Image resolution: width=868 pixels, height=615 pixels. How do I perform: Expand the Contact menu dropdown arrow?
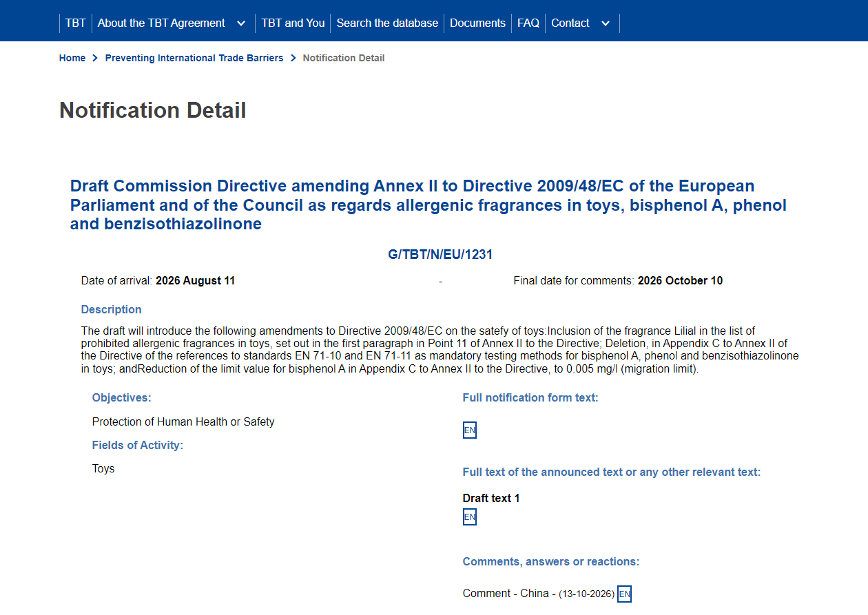pos(606,23)
